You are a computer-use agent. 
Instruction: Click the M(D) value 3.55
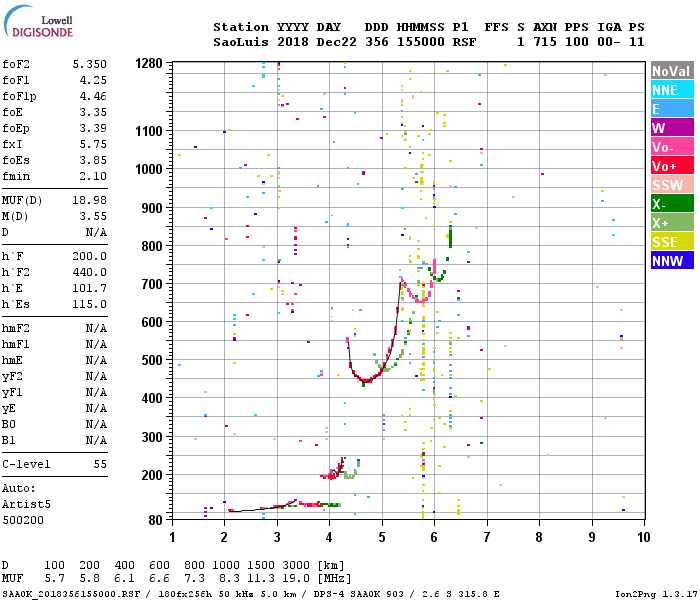coord(93,216)
